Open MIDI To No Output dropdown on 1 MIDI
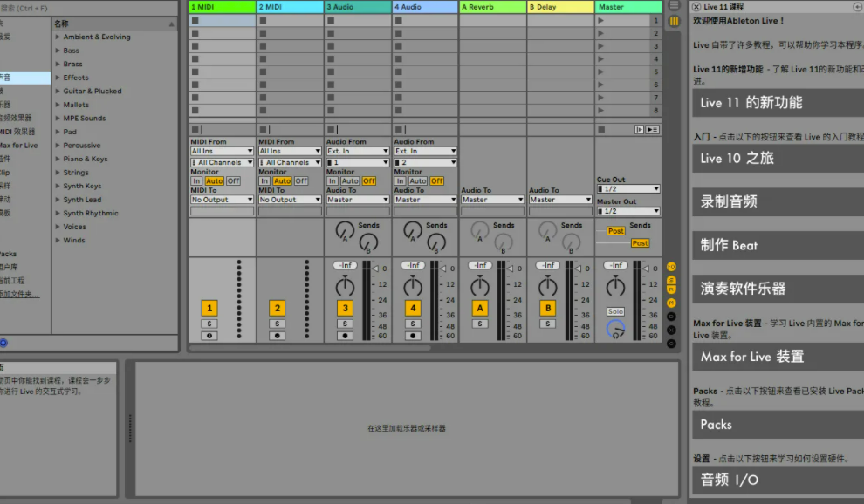 point(222,200)
